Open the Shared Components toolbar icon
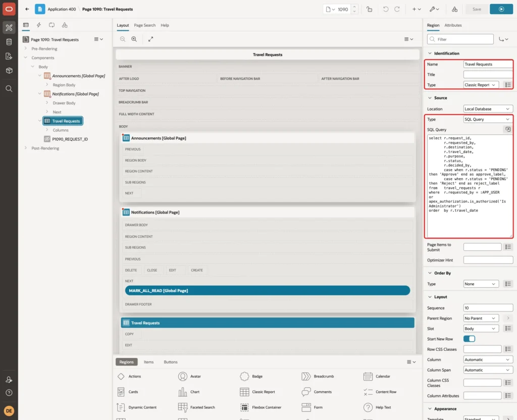 (454, 9)
